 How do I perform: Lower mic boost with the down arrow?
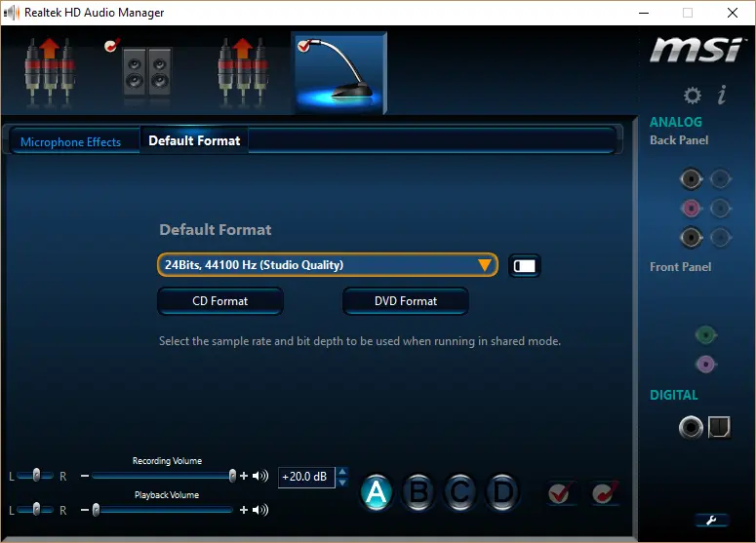tap(342, 483)
